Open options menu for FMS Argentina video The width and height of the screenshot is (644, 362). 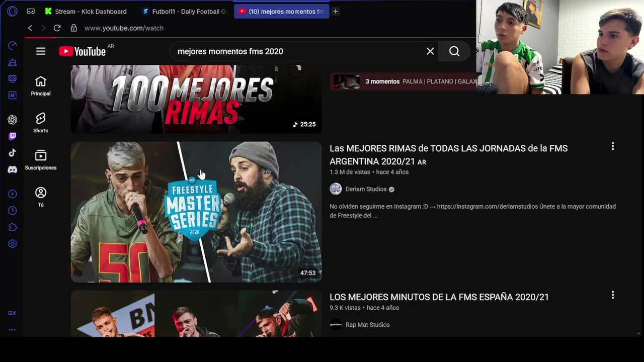pyautogui.click(x=613, y=146)
